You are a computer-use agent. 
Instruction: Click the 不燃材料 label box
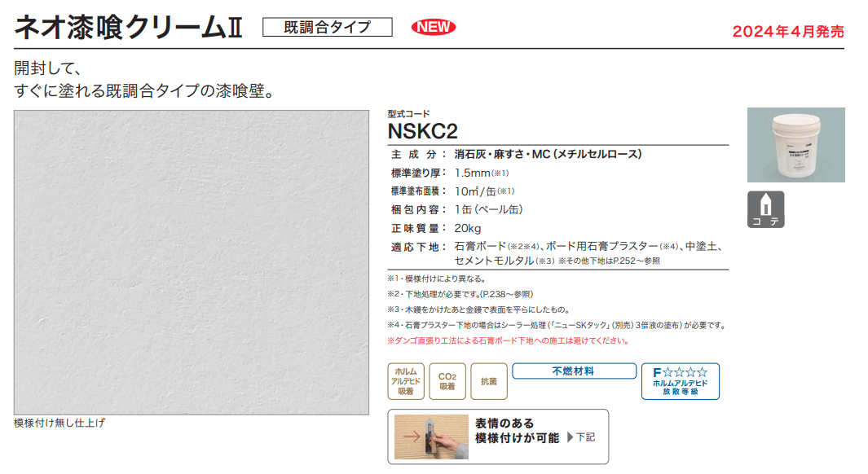[574, 371]
